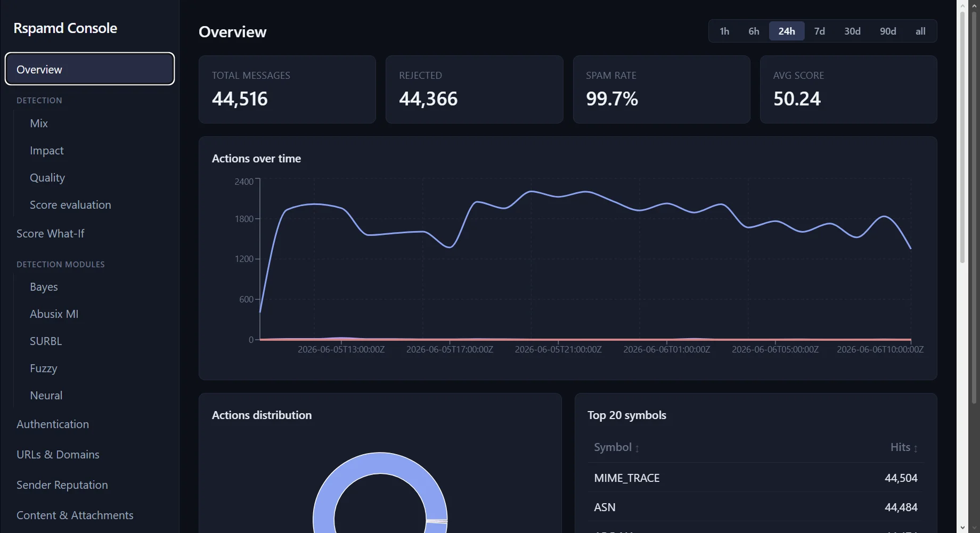Open the Overview page in sidebar
The height and width of the screenshot is (533, 980).
[89, 69]
